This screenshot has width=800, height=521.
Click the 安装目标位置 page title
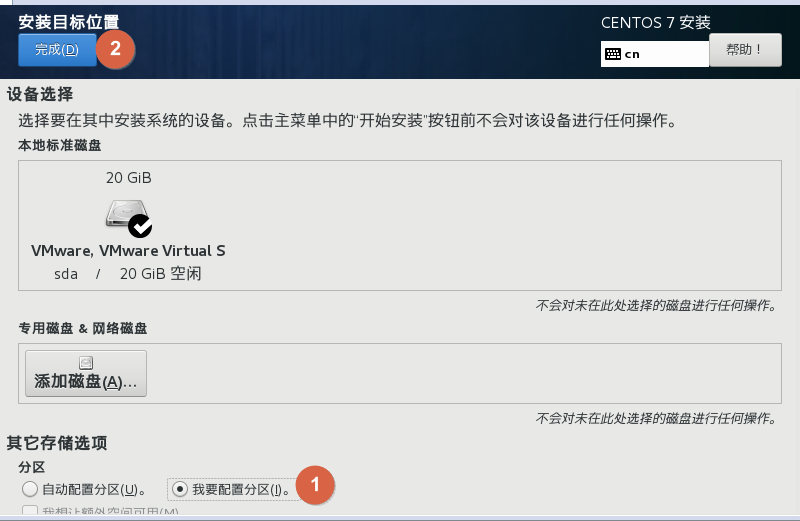69,22
